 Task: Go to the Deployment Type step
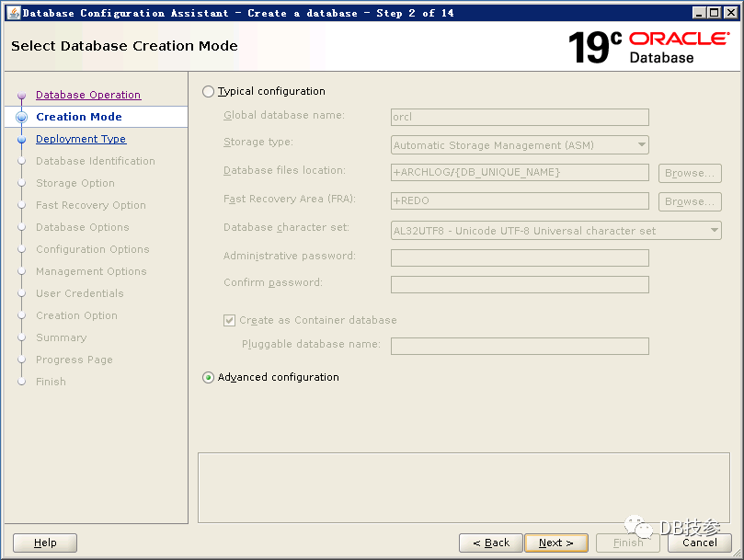tap(81, 140)
